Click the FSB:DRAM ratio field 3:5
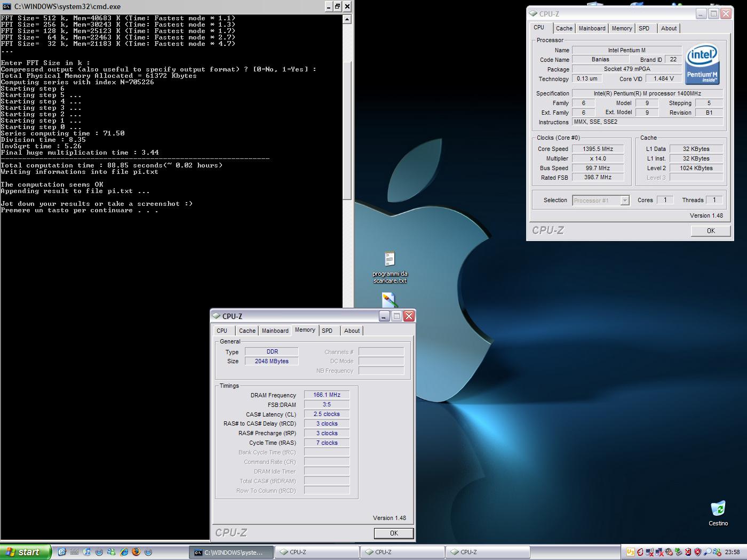Image resolution: width=747 pixels, height=560 pixels. coord(327,404)
